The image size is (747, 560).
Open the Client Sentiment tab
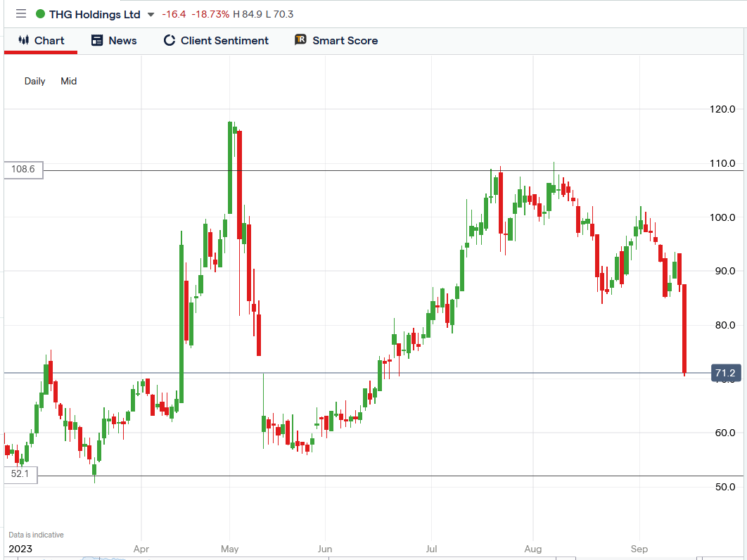216,41
